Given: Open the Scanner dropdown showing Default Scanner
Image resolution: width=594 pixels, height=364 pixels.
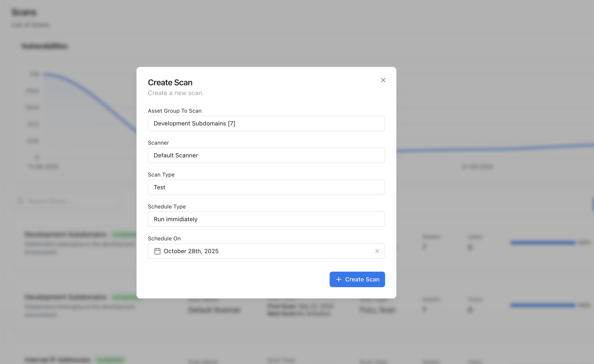Looking at the screenshot, I should click(x=266, y=155).
